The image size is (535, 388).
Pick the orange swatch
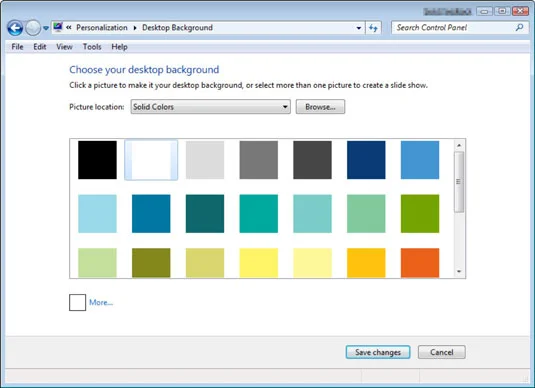pyautogui.click(x=420, y=263)
